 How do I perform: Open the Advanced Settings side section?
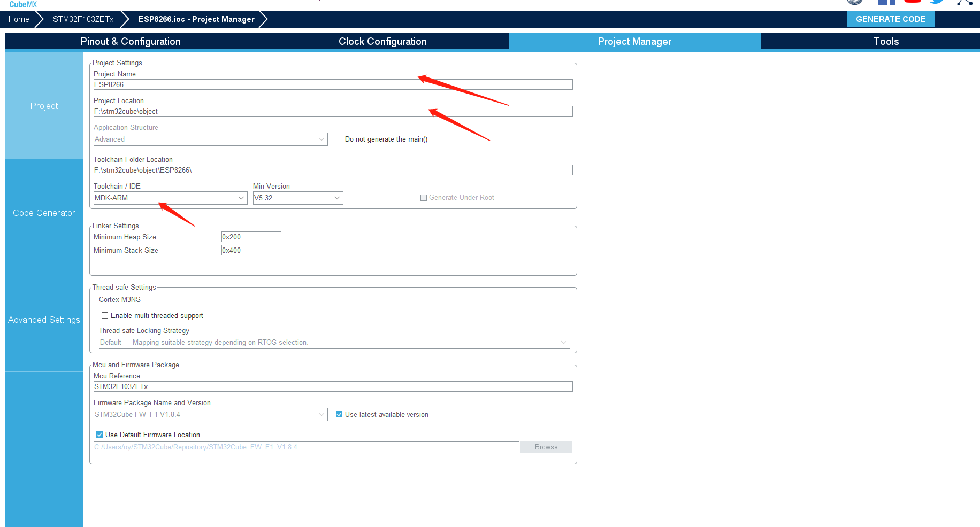click(x=44, y=320)
